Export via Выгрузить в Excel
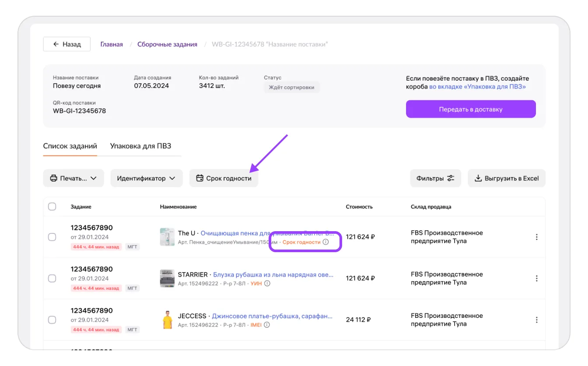588x366 pixels. [507, 178]
